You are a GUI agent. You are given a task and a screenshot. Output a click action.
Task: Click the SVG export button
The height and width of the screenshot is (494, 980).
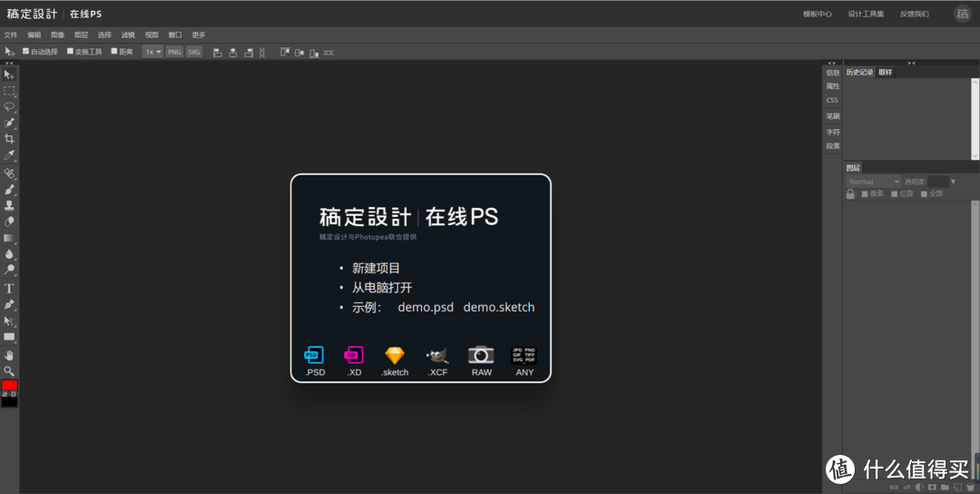pyautogui.click(x=194, y=52)
